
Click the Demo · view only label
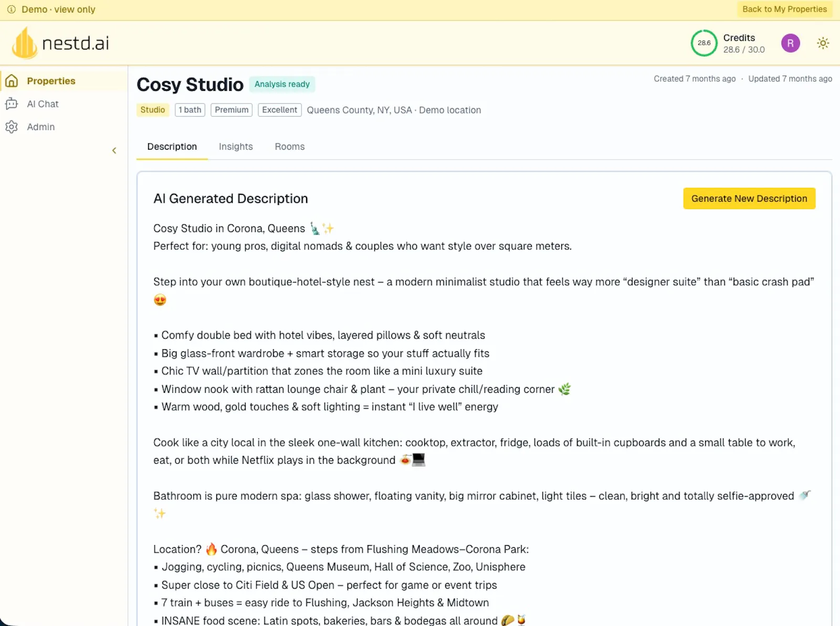[x=58, y=9]
